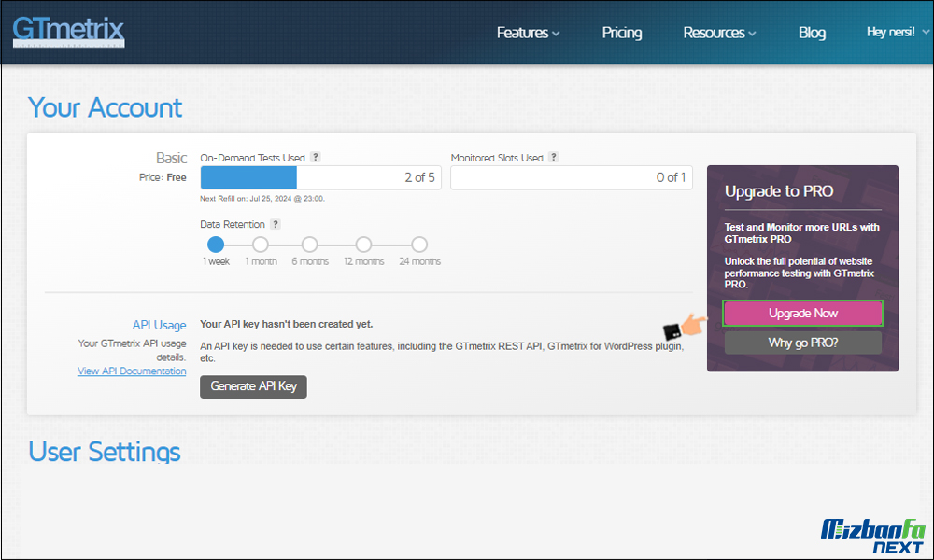Click "Your API key hasn't been created yet." text
934x560 pixels.
point(287,325)
